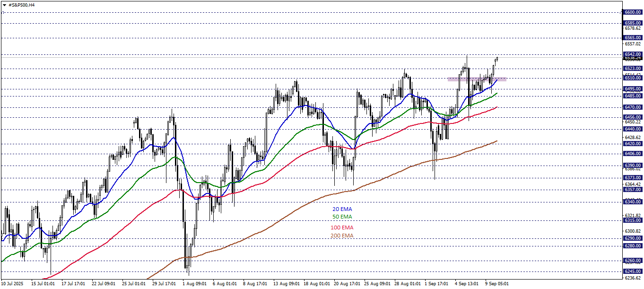The height and width of the screenshot is (289, 644).
Task: Select the 6585.00 price level label
Action: pyautogui.click(x=633, y=23)
